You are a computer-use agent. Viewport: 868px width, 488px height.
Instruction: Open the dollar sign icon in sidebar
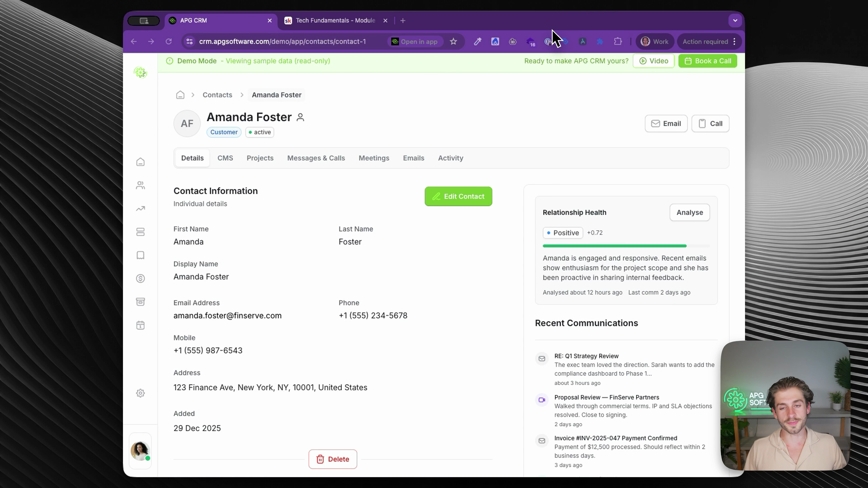[x=141, y=279]
